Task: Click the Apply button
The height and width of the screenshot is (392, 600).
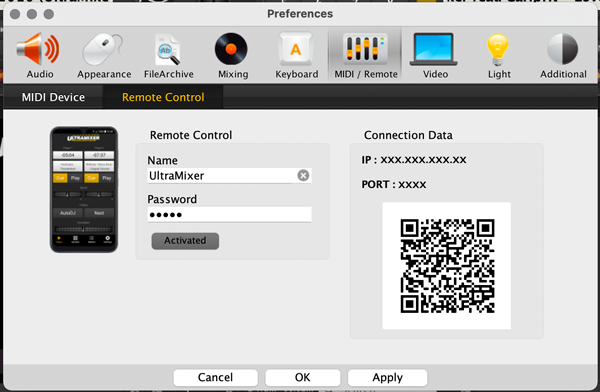Action: click(387, 377)
